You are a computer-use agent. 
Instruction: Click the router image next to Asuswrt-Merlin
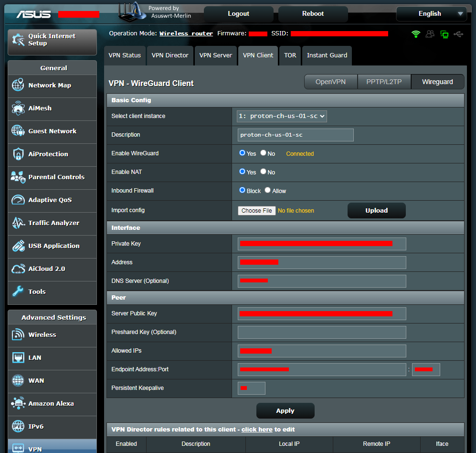131,12
